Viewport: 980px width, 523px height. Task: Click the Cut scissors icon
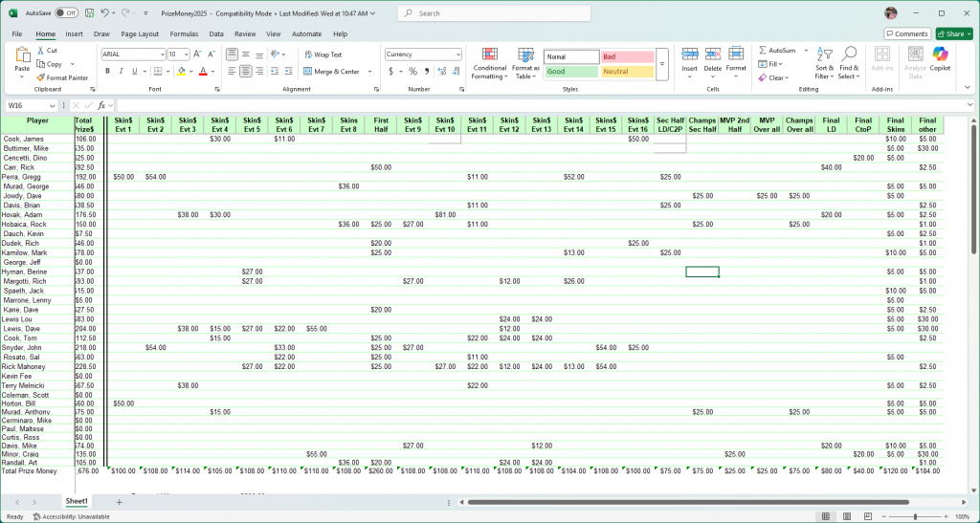pyautogui.click(x=40, y=51)
